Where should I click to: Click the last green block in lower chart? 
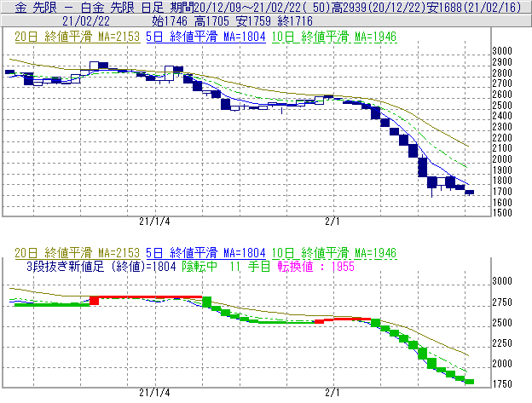(x=469, y=382)
